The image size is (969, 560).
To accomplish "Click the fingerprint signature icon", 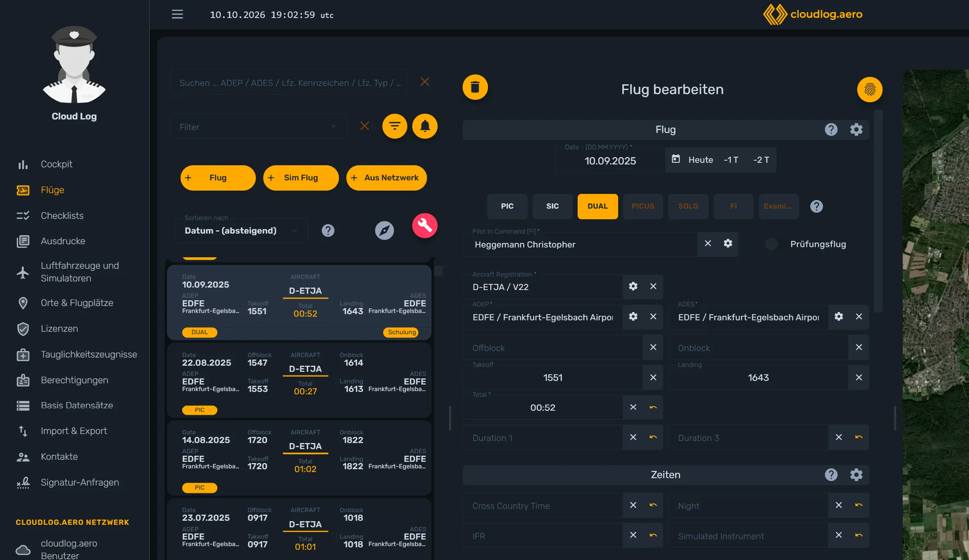I will 870,90.
